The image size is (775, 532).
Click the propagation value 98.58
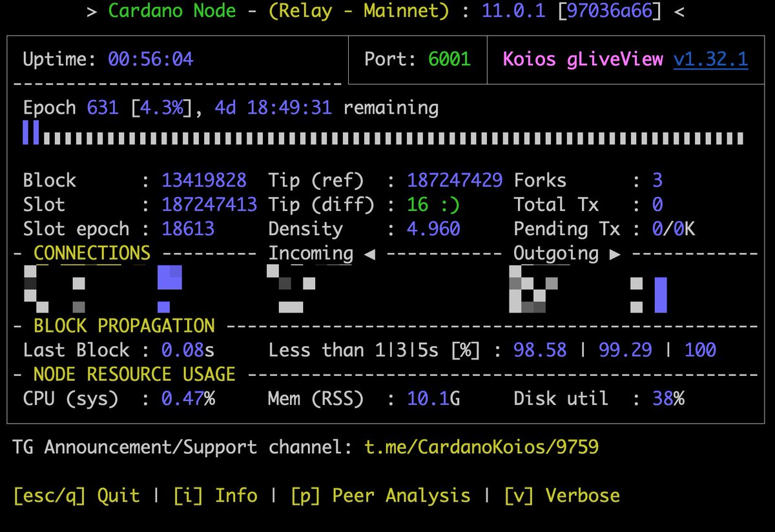click(x=540, y=350)
